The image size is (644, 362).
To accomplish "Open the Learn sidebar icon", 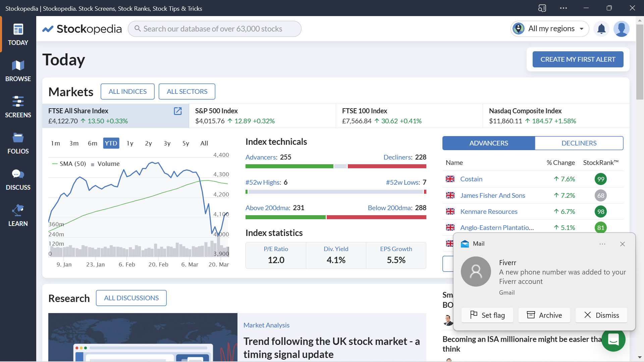I will click(18, 216).
